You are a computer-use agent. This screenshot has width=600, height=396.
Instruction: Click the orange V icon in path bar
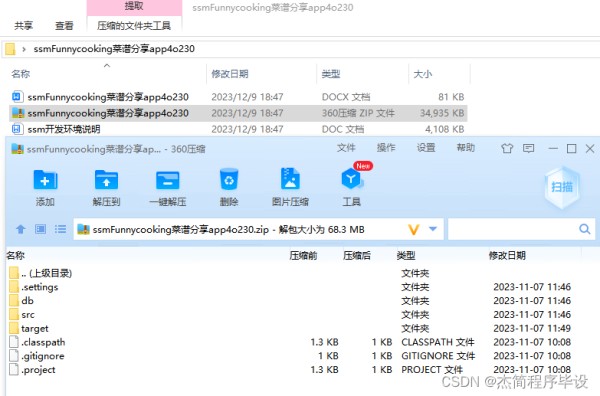pyautogui.click(x=414, y=230)
